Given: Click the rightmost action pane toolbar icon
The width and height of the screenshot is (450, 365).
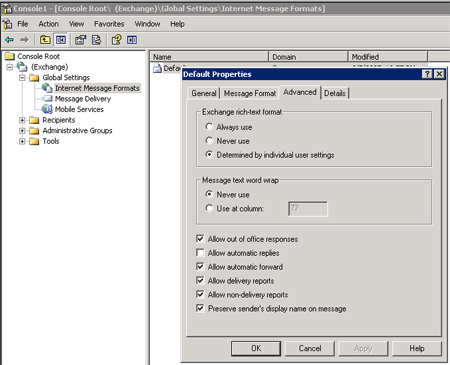Looking at the screenshot, I should point(132,40).
